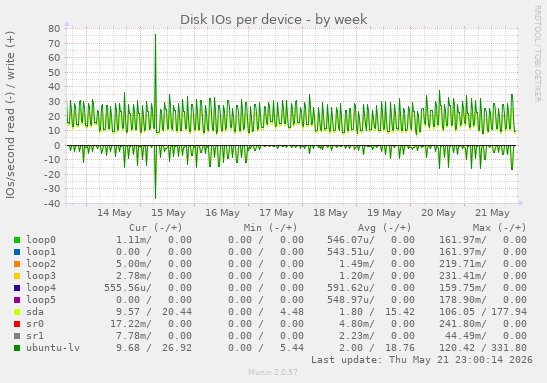Viewport: 547px width, 383px height.
Task: Click the y-axis value 80
Action: (54, 29)
